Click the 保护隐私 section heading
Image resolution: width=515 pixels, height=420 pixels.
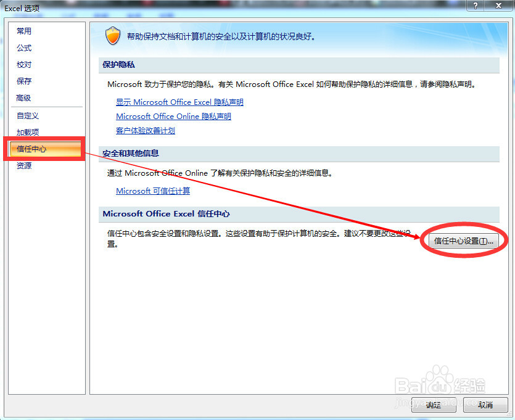click(x=118, y=65)
